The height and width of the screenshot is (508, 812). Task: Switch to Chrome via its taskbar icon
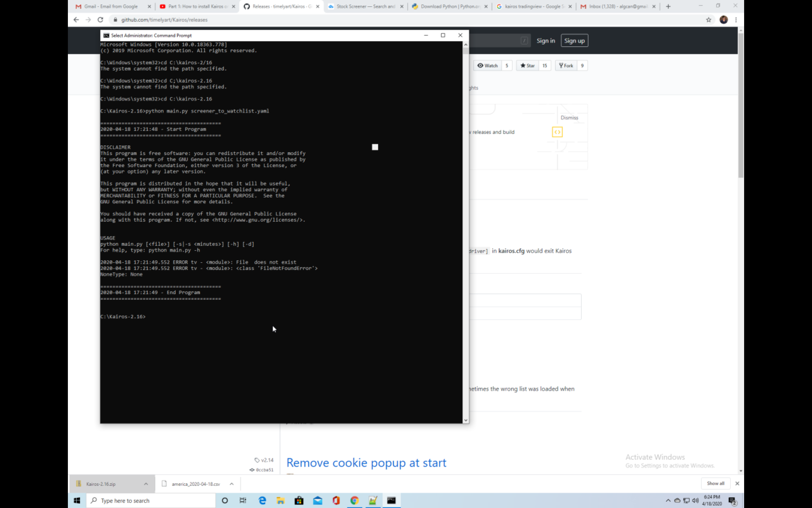click(354, 501)
